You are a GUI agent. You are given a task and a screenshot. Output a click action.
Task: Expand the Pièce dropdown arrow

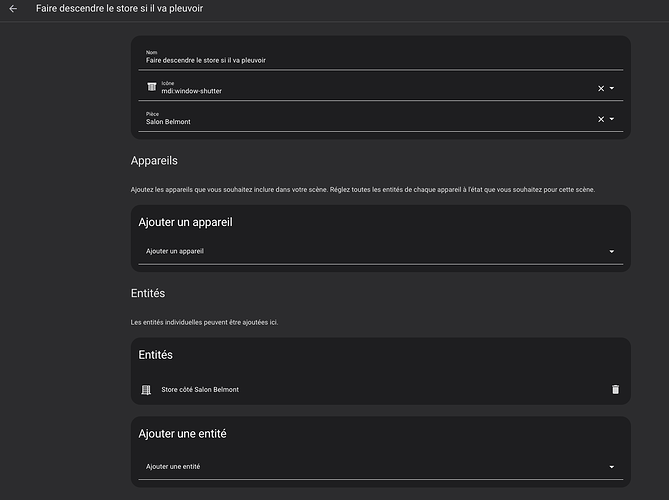612,119
